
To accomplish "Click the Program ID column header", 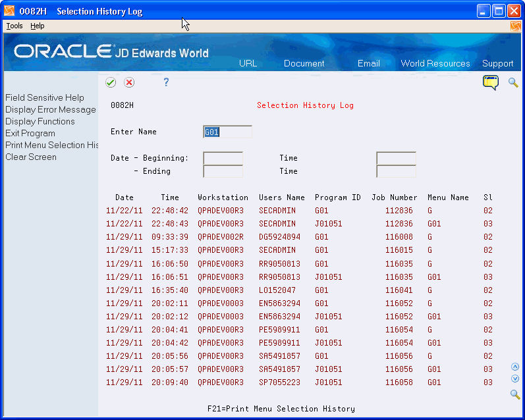I will tap(337, 197).
